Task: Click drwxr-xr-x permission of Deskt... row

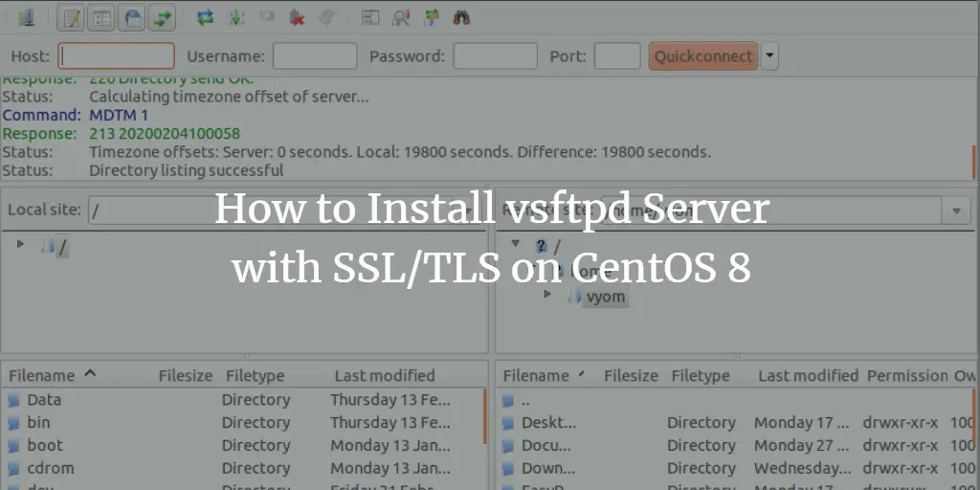Action: (900, 422)
